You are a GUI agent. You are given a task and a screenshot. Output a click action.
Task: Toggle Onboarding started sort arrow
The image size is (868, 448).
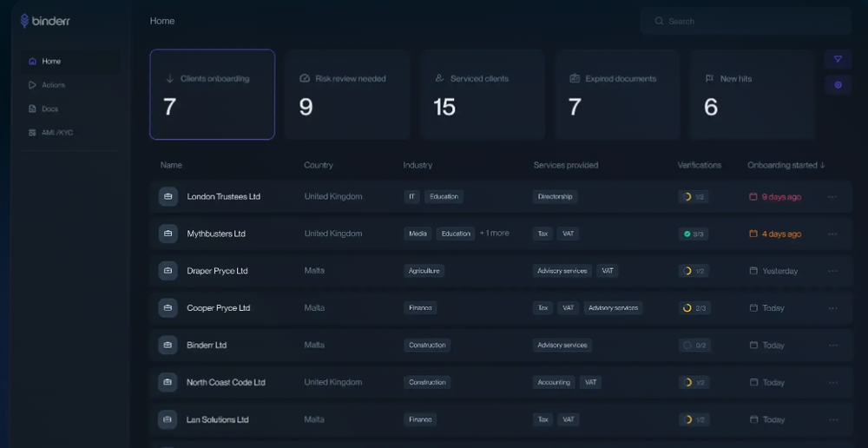[x=822, y=165]
